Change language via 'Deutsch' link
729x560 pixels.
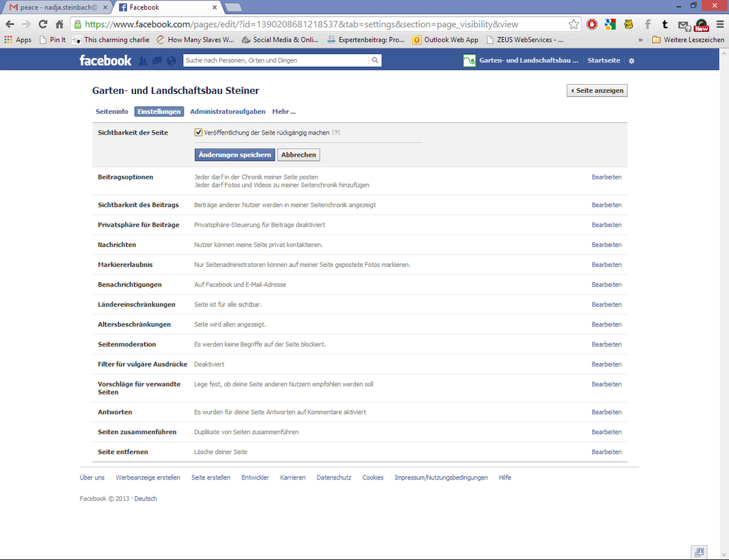coord(145,499)
